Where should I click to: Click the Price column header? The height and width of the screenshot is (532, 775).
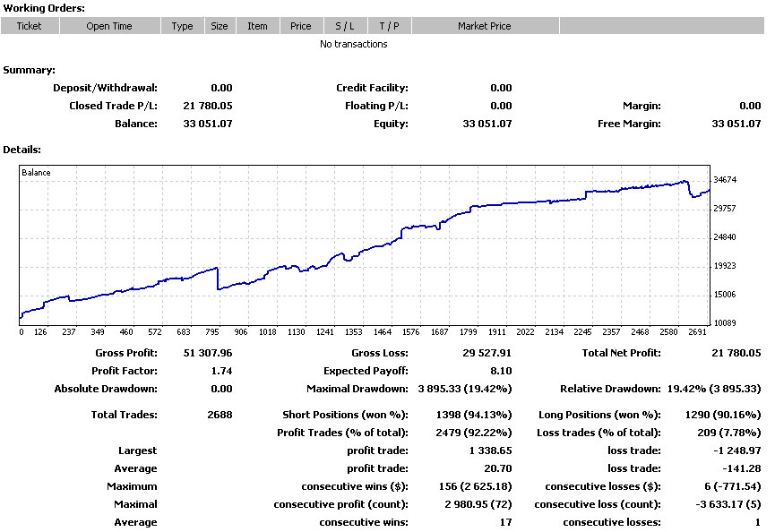[x=301, y=26]
